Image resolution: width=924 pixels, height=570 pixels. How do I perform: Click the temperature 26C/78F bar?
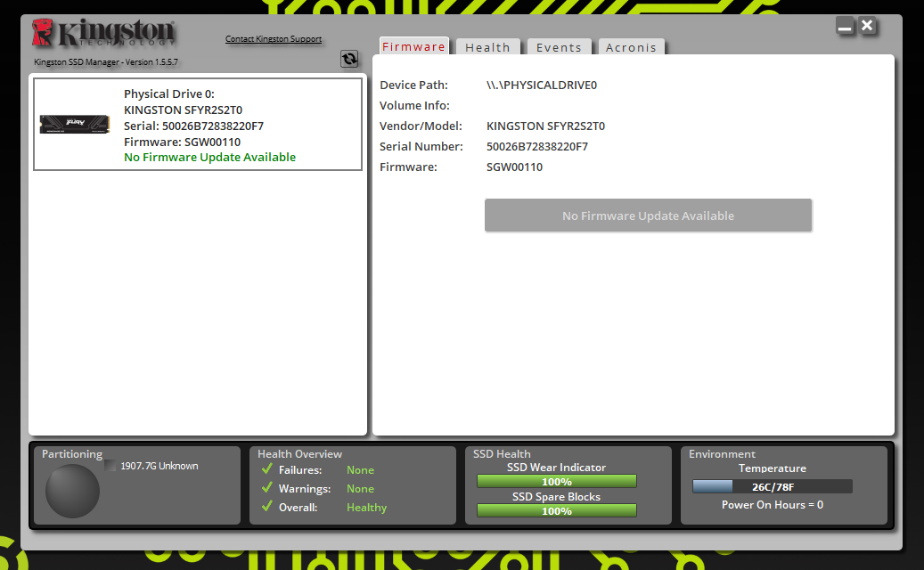pyautogui.click(x=773, y=486)
